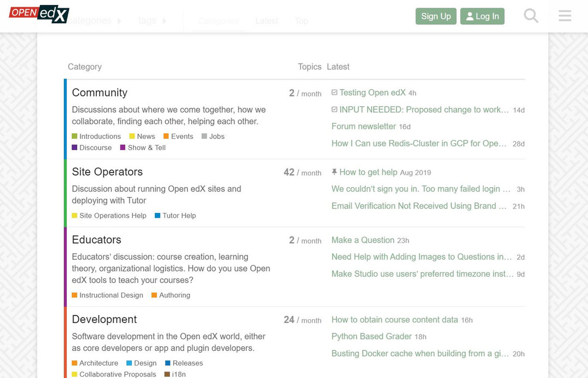
Task: Open topic Email Verification Not Received
Action: click(419, 206)
